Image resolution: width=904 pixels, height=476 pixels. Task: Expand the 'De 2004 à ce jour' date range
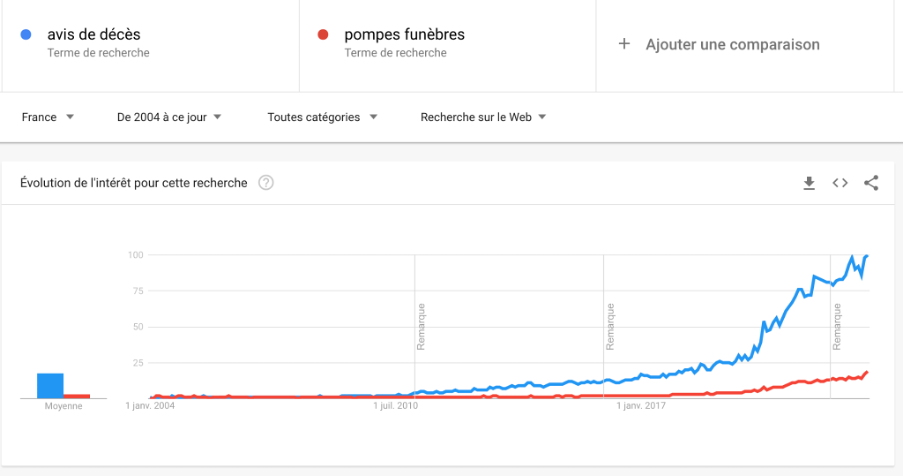(169, 117)
